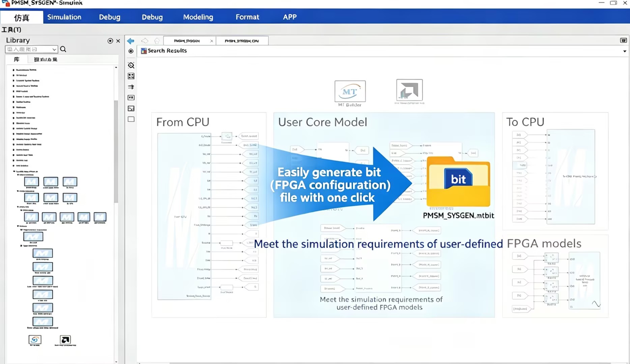This screenshot has width=630, height=364.
Task: Click the Library search magnifier icon
Action: tap(63, 49)
